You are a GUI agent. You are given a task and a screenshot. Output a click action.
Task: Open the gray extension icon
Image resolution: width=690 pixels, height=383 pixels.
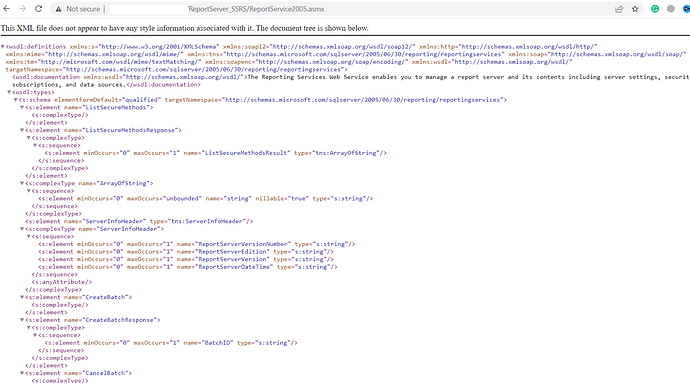[x=671, y=9]
